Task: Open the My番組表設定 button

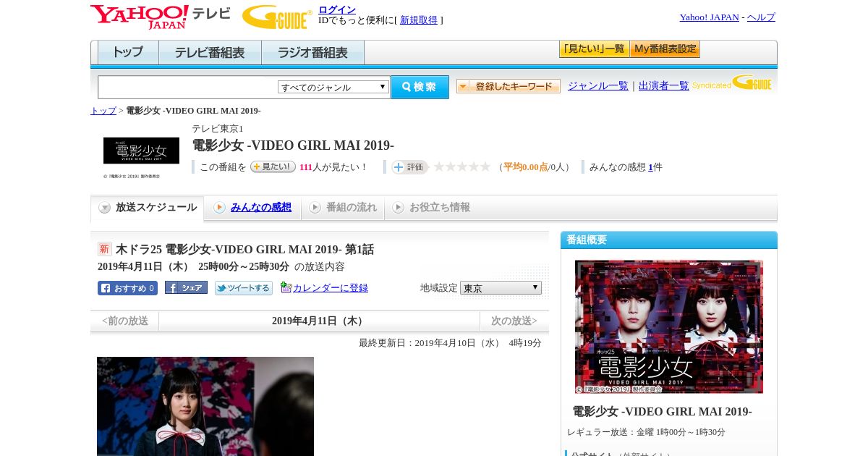Action: [665, 49]
